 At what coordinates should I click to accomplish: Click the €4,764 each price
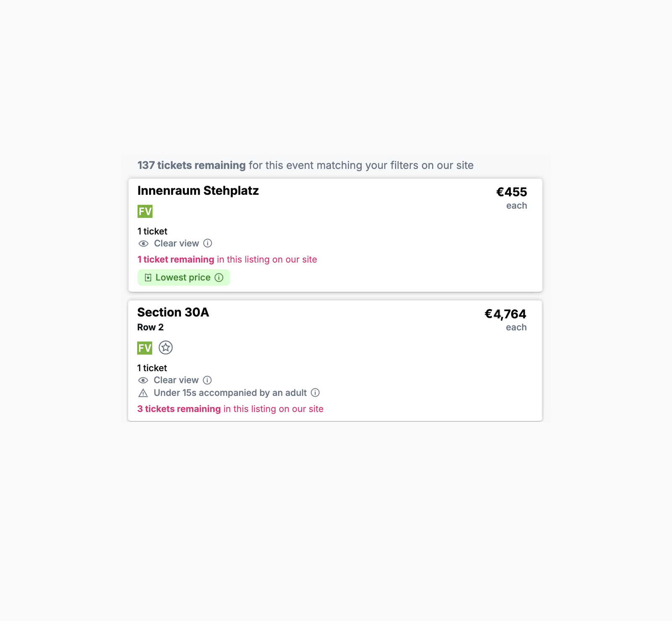(x=505, y=314)
